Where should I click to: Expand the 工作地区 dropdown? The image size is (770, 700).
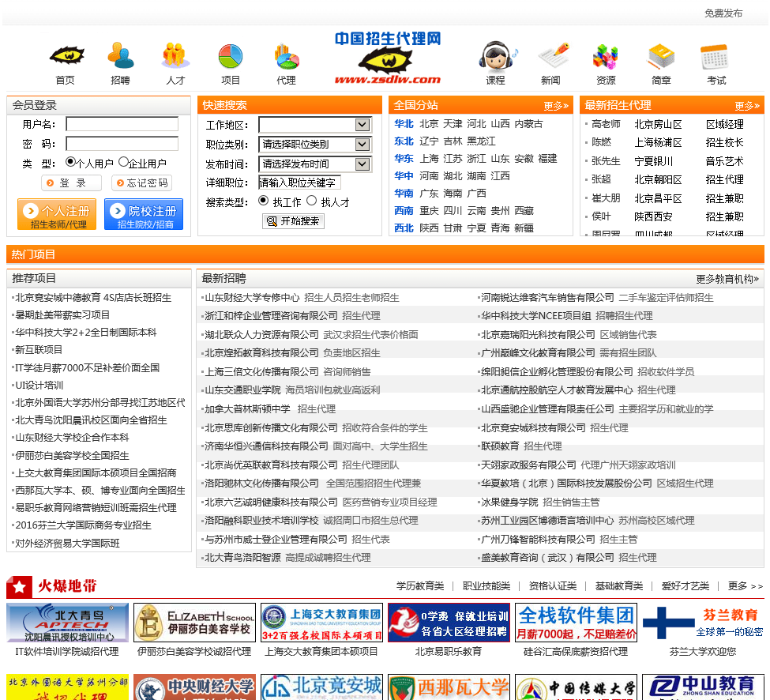point(315,125)
